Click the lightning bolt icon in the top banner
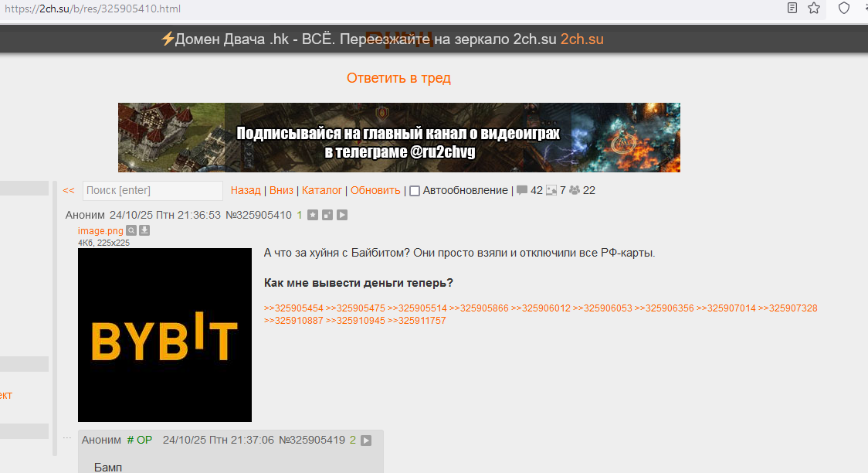This screenshot has width=868, height=473. pos(167,39)
